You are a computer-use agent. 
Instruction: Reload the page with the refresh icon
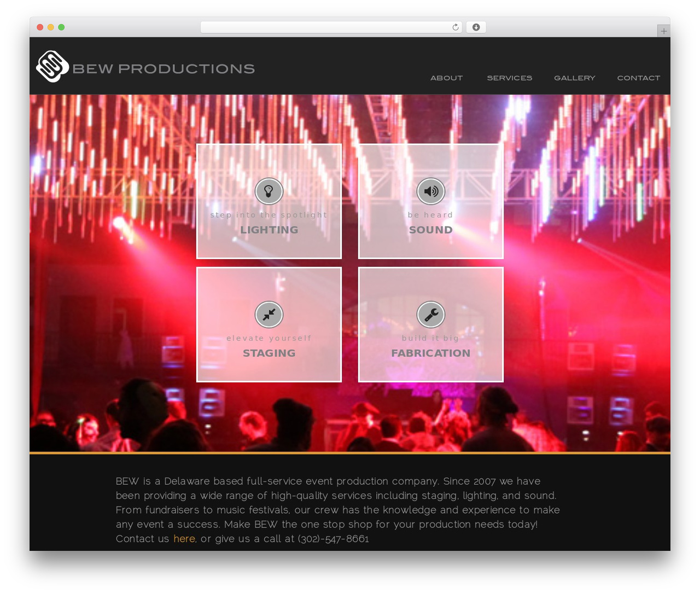tap(456, 27)
